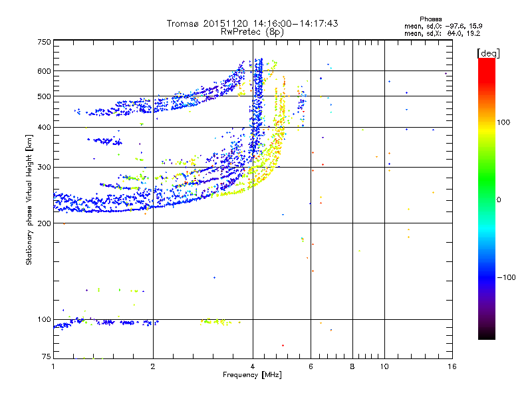Click the y-axis tick label "500"
Viewport: 532px width, 399px height.
coord(44,96)
